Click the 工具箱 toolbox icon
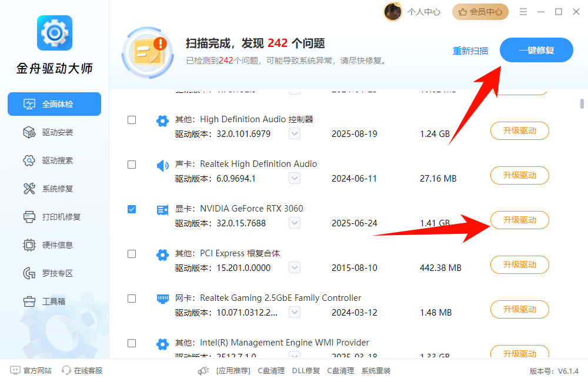Screen dimensions: 588x382 point(29,301)
